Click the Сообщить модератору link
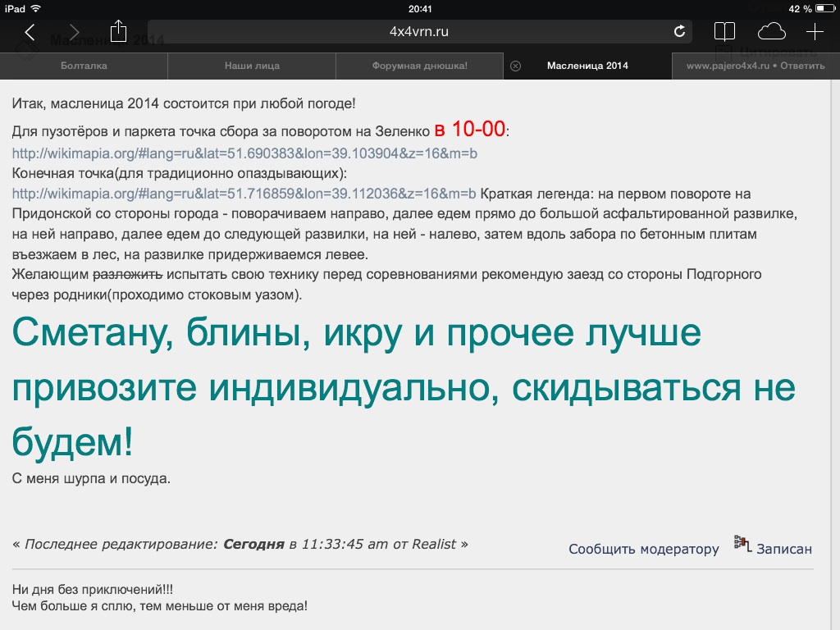The image size is (840, 630). [643, 549]
